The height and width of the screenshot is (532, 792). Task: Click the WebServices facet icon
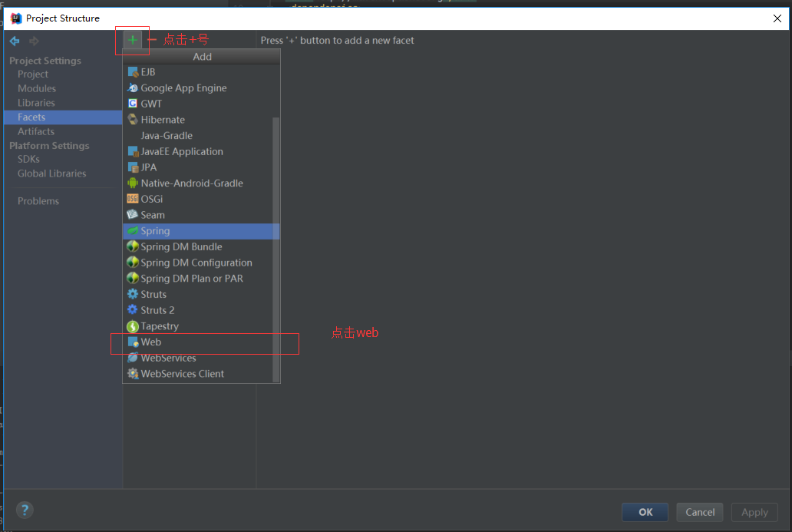tap(133, 358)
